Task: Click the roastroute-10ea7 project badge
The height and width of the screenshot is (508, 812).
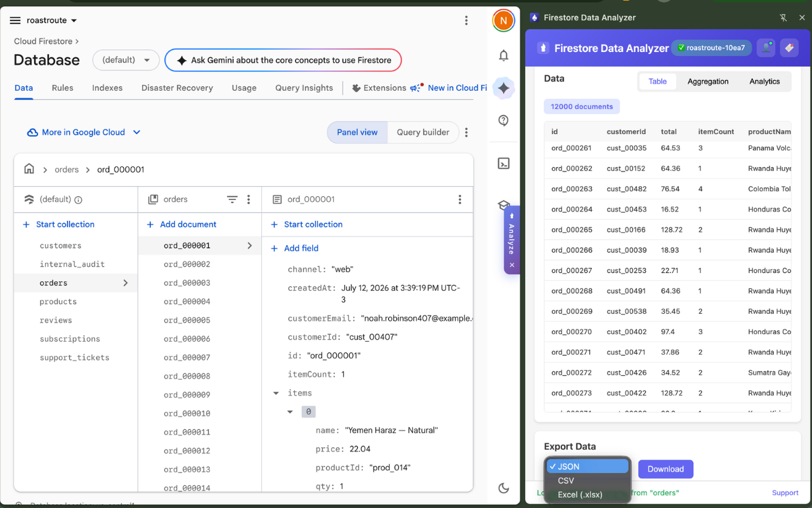Action: [711, 48]
